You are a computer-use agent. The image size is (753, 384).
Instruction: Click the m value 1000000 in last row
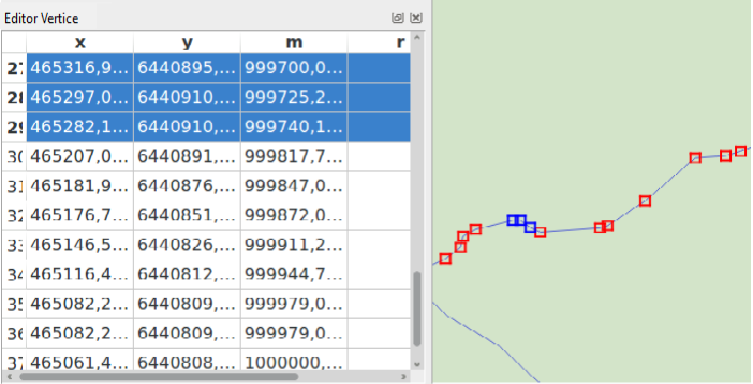point(294,362)
